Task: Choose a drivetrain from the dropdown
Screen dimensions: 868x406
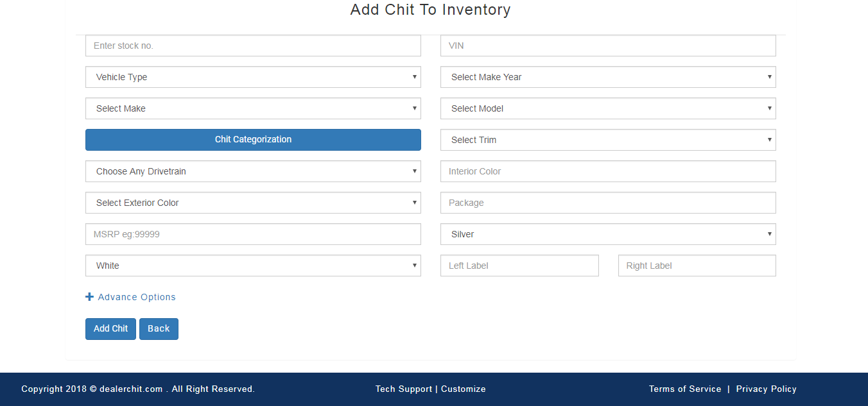Action: coord(253,171)
